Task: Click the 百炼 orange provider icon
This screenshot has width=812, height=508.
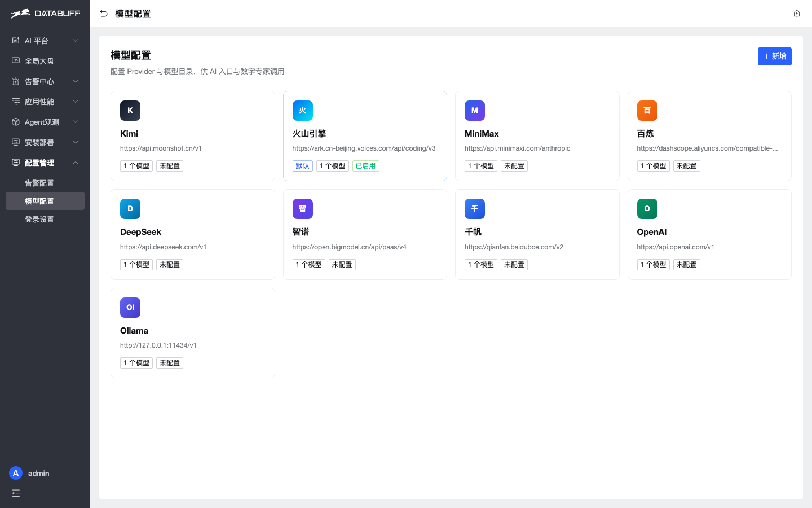Action: pyautogui.click(x=647, y=111)
